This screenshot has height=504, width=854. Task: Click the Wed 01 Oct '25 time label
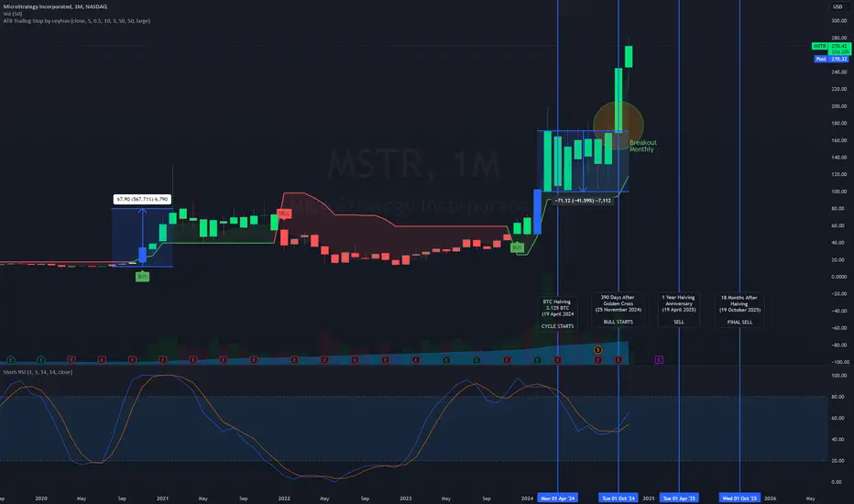(739, 498)
